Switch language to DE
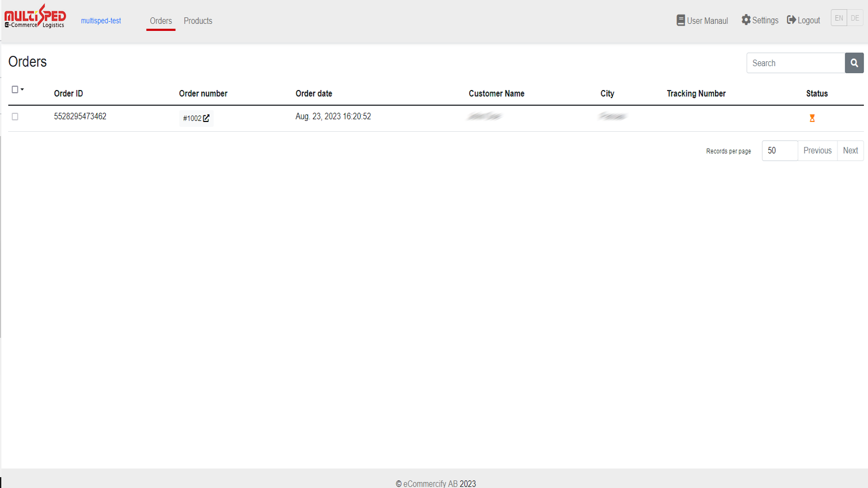The width and height of the screenshot is (868, 488). pos(855,18)
